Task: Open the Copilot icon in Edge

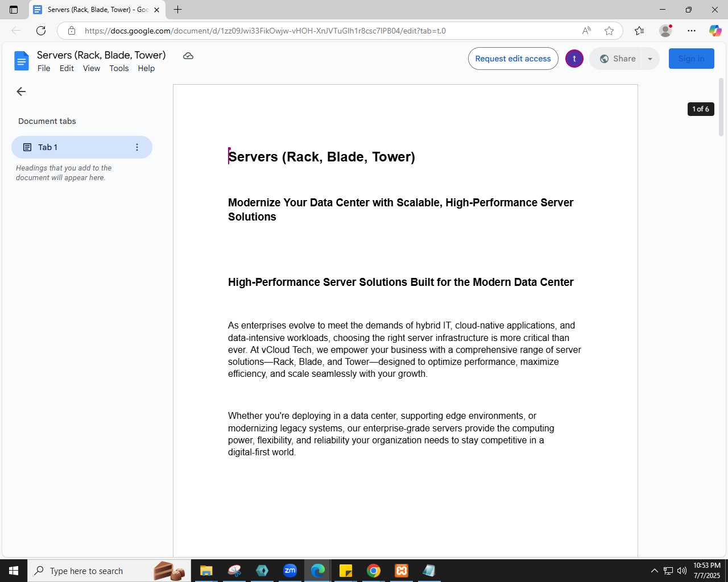Action: [715, 31]
